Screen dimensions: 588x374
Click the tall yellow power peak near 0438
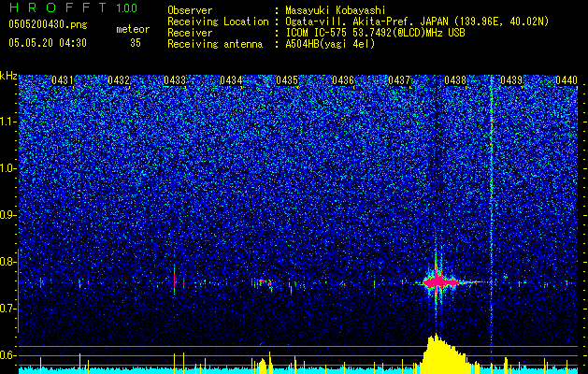coord(442,354)
